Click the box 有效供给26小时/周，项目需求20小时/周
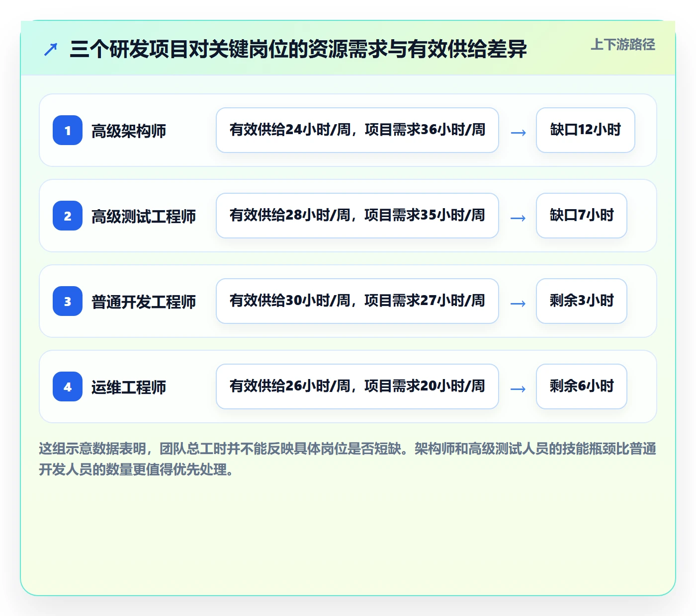 [357, 386]
